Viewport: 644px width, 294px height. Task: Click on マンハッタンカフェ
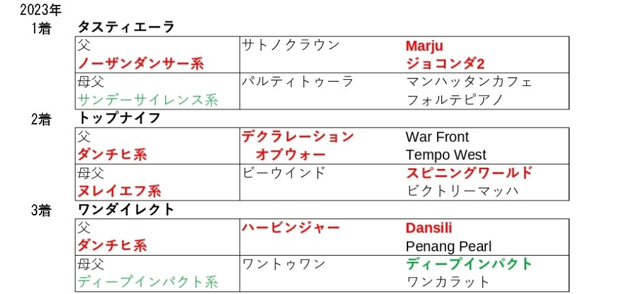469,82
